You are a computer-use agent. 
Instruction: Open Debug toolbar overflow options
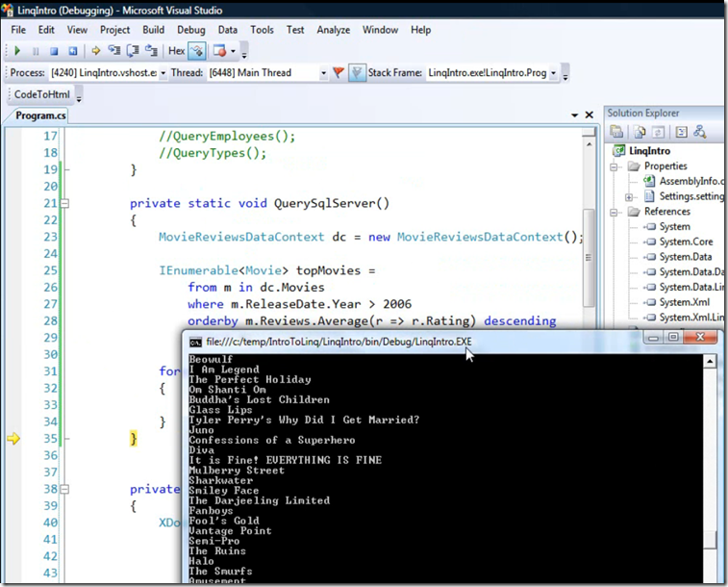244,54
